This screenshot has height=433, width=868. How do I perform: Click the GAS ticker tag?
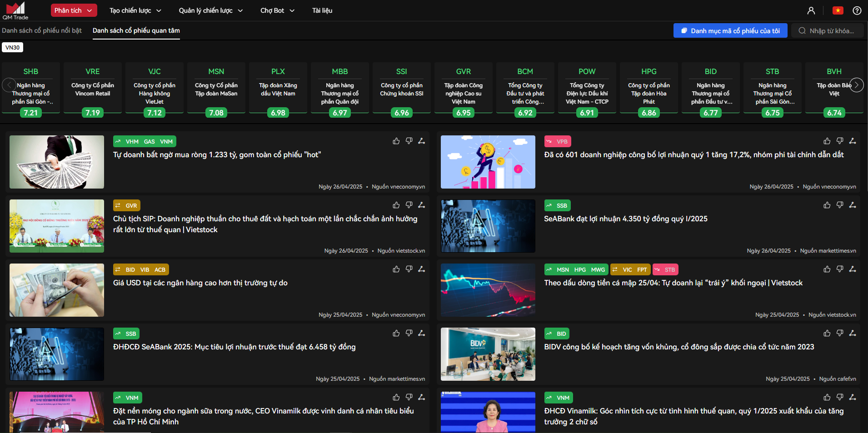[x=150, y=142]
